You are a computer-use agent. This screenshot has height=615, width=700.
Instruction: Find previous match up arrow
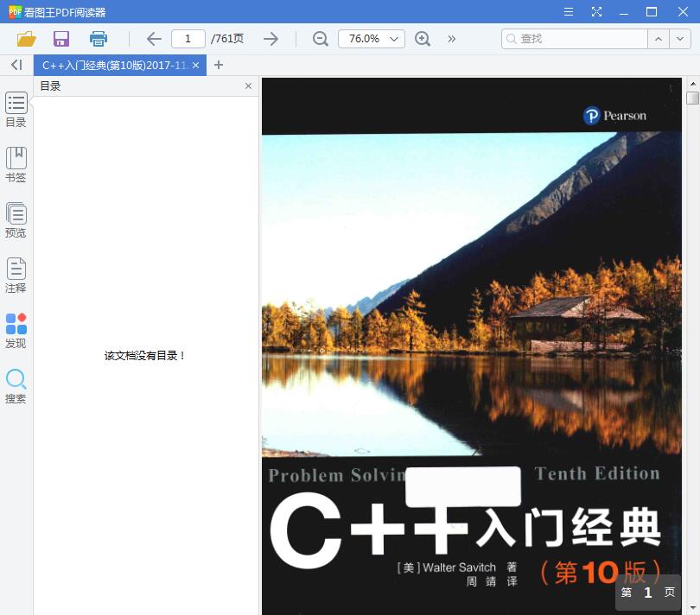tap(658, 39)
